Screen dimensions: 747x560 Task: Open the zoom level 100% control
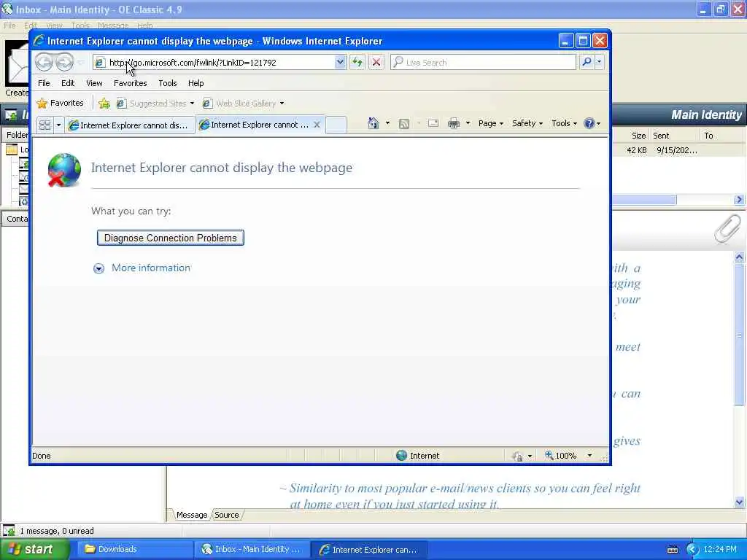point(561,456)
